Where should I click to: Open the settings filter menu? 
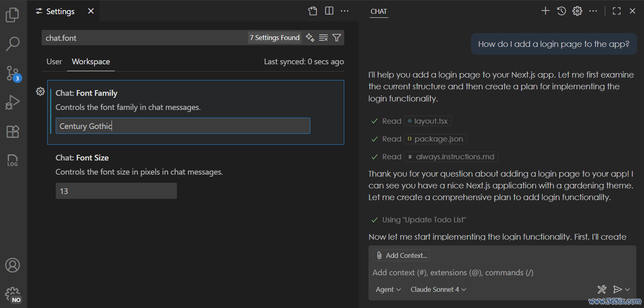point(337,38)
